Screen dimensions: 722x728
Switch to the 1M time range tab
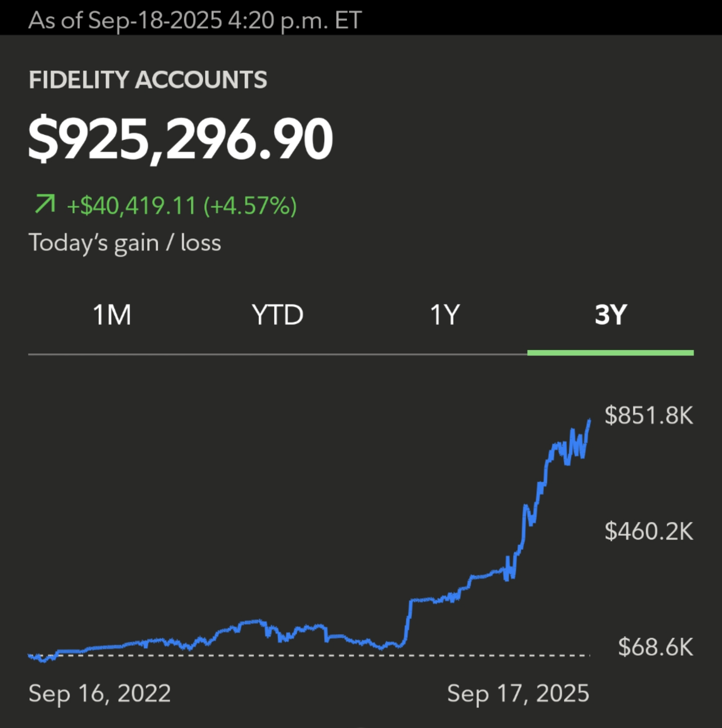pyautogui.click(x=112, y=315)
